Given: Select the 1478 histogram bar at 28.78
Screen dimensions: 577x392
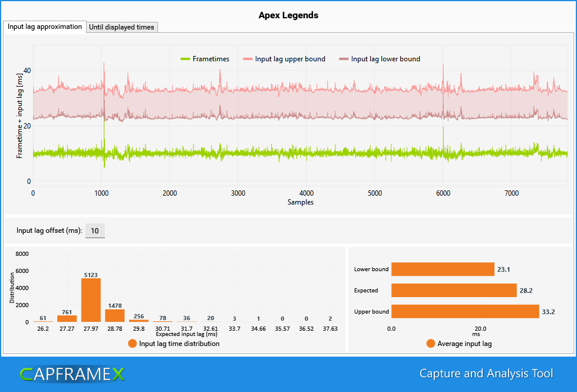Looking at the screenshot, I should pyautogui.click(x=115, y=315).
